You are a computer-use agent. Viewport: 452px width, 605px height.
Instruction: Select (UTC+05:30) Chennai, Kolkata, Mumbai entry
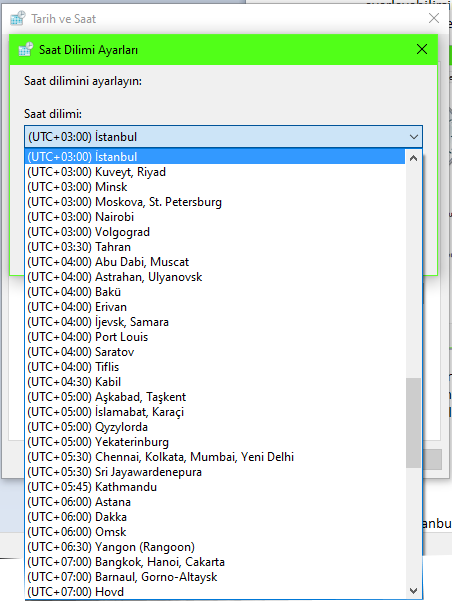(x=215, y=457)
